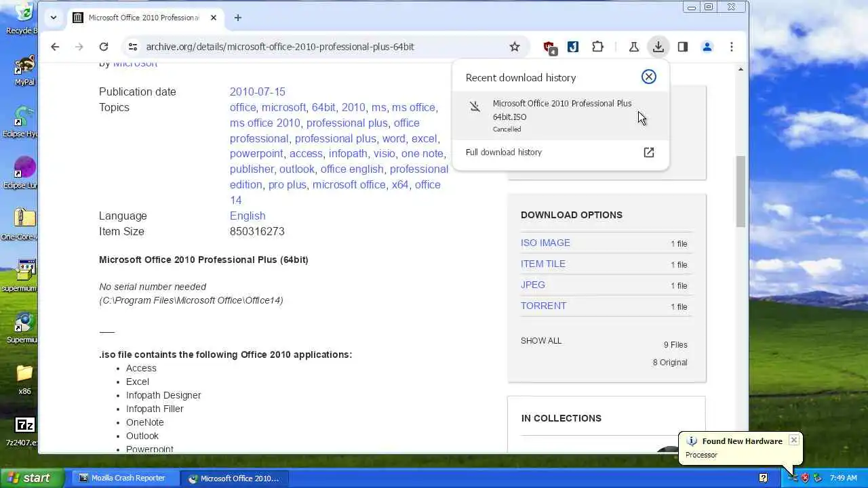Click the red shield security tray icon

pyautogui.click(x=806, y=478)
